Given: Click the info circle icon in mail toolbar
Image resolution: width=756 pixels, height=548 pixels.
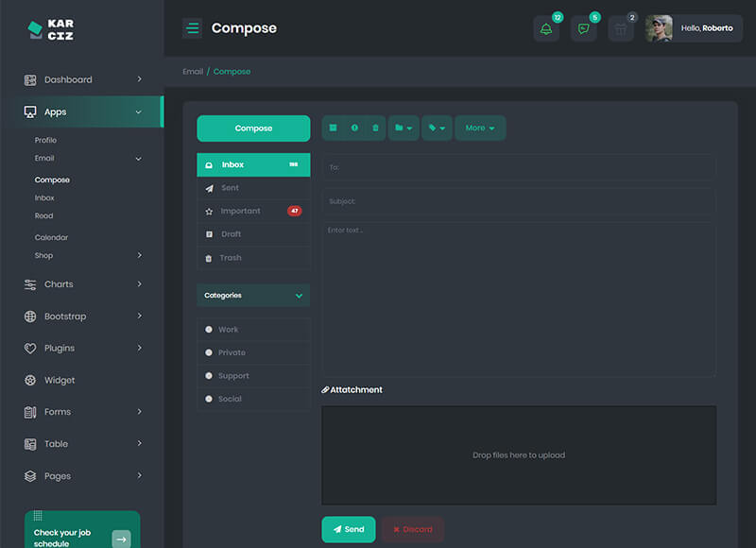Looking at the screenshot, I should 354,128.
